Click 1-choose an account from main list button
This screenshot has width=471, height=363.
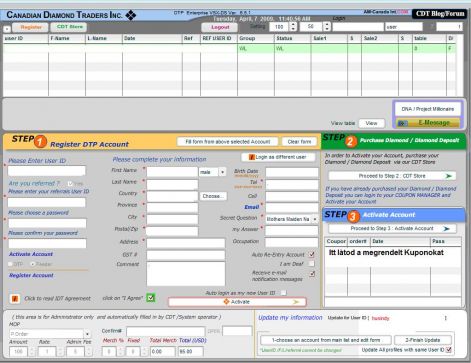326,340
